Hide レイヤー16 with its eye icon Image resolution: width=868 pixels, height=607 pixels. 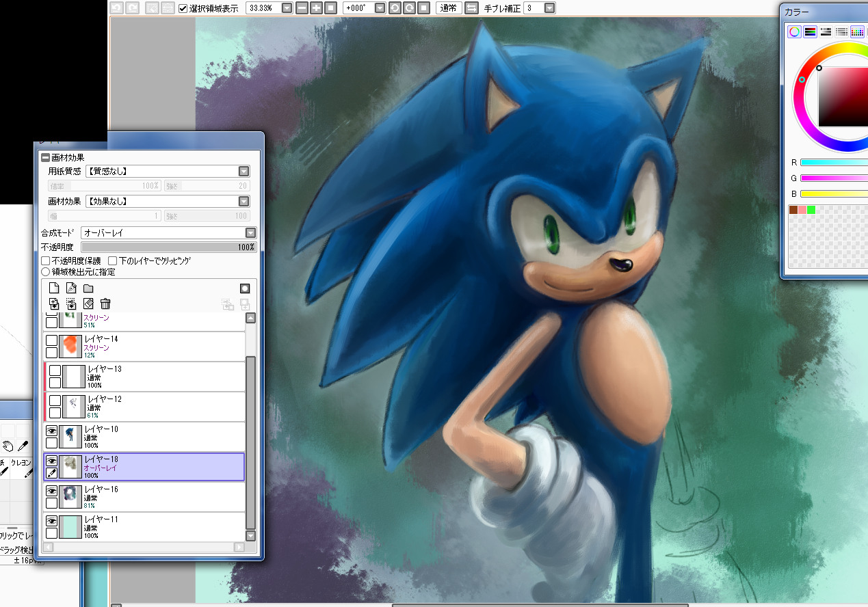point(51,491)
